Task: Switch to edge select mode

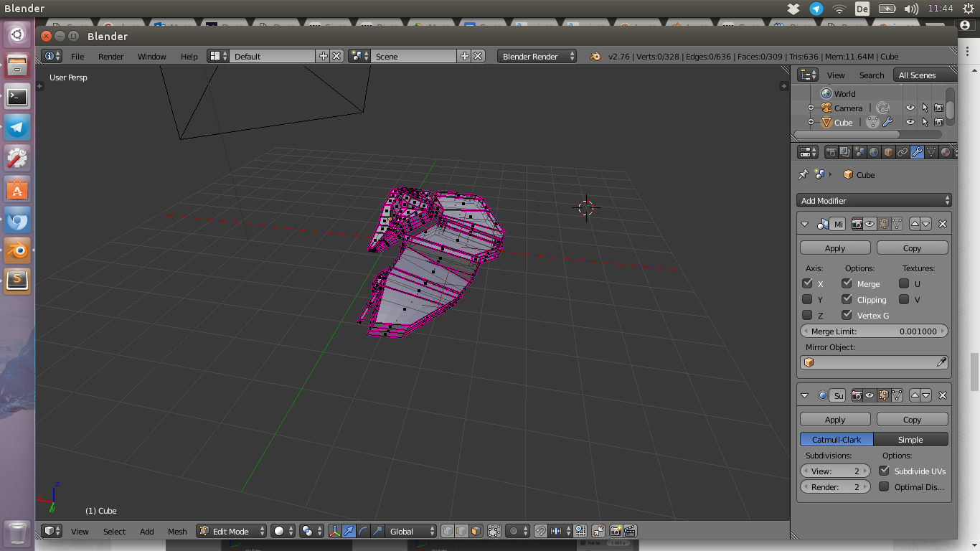Action: pos(462,531)
